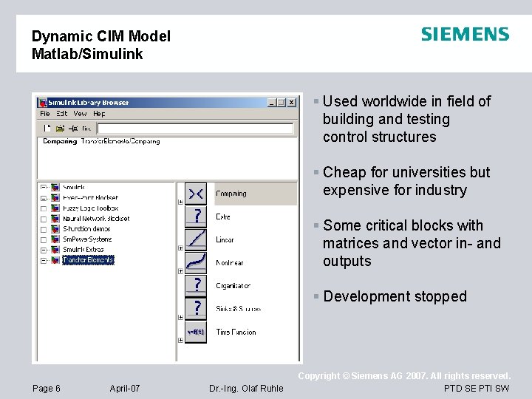
Task: Click the Organisator block question-mark icon
Action: pyautogui.click(x=196, y=286)
